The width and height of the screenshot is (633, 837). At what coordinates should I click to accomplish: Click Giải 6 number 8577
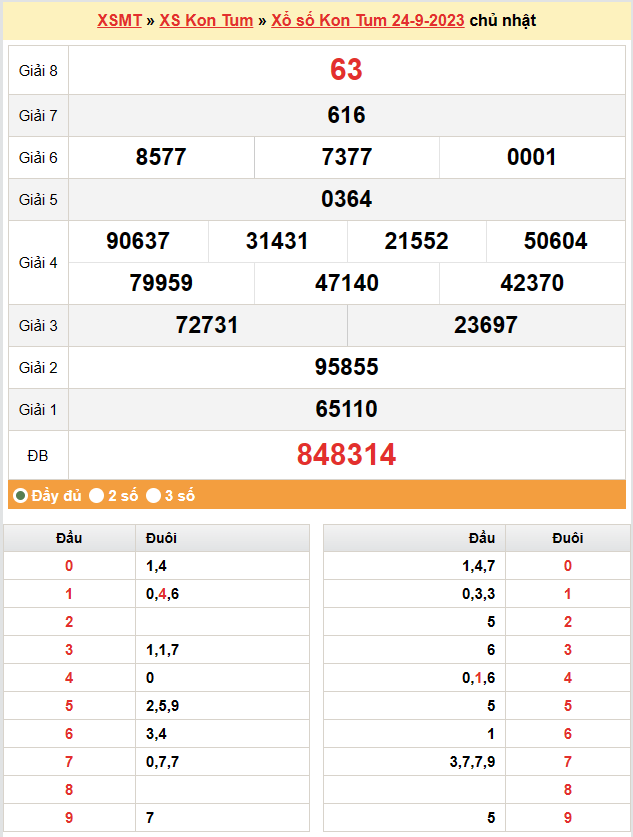161,157
